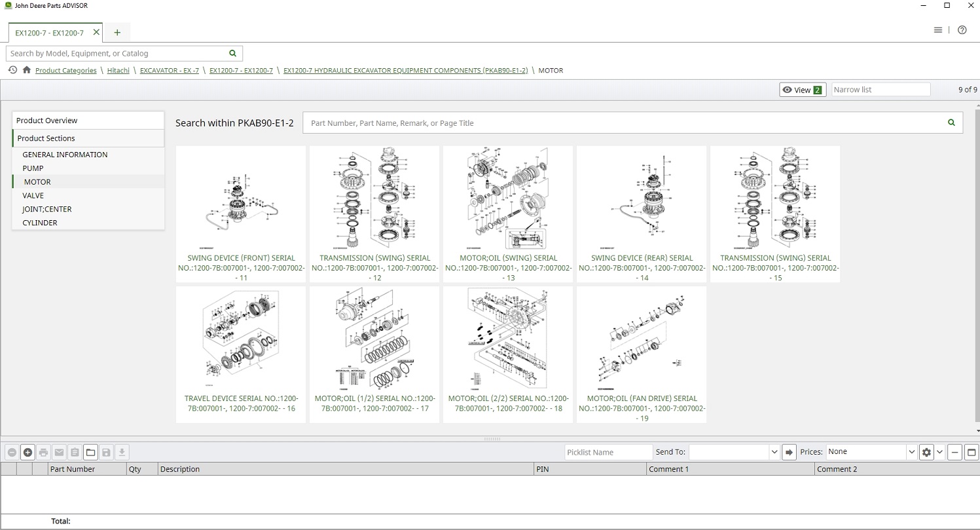The width and height of the screenshot is (980, 530).
Task: Open search history via the clock icon
Action: pos(12,70)
